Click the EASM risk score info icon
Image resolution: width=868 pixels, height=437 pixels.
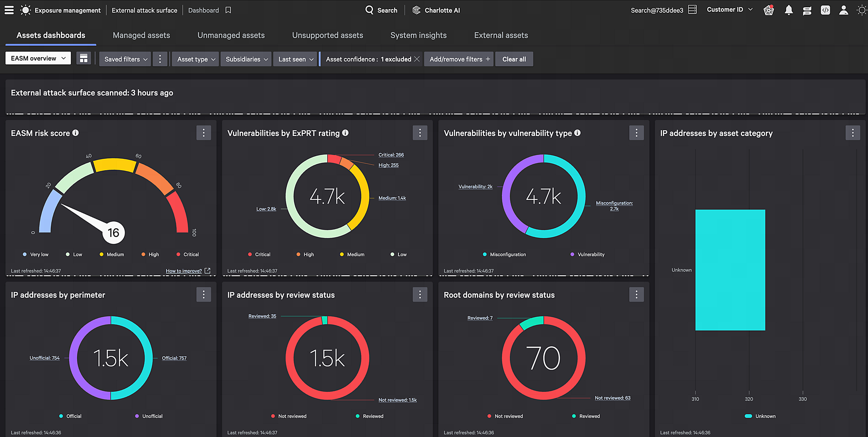[x=75, y=133]
